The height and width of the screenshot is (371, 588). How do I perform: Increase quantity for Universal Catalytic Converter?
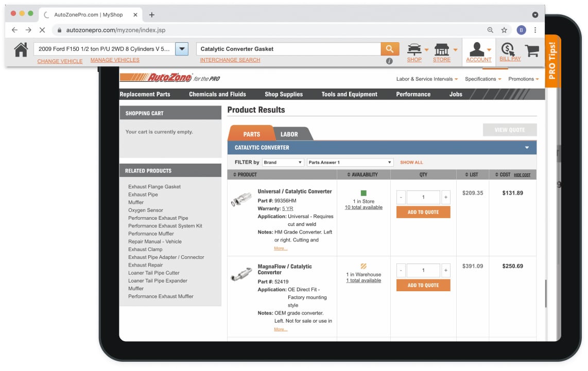[446, 197]
